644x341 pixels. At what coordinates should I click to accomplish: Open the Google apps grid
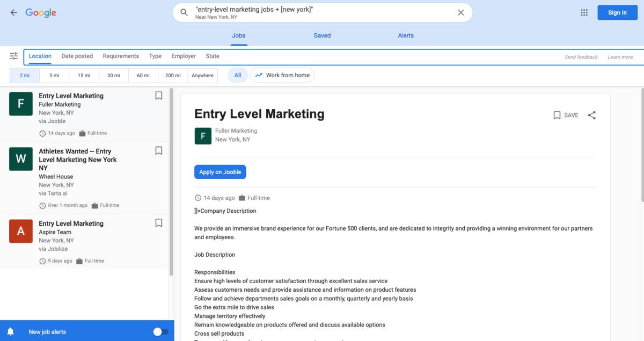tap(584, 12)
